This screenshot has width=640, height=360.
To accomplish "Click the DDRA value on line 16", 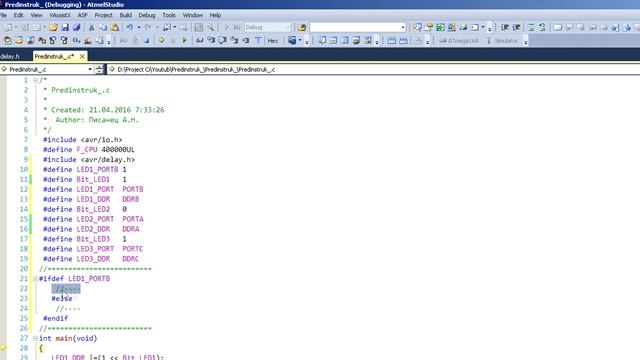I will click(131, 229).
